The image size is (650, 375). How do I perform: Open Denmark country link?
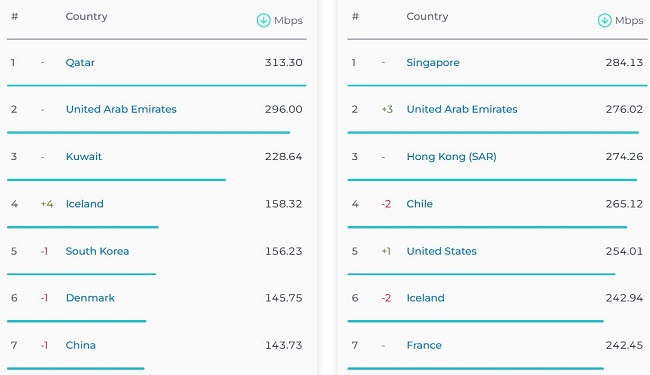point(90,298)
